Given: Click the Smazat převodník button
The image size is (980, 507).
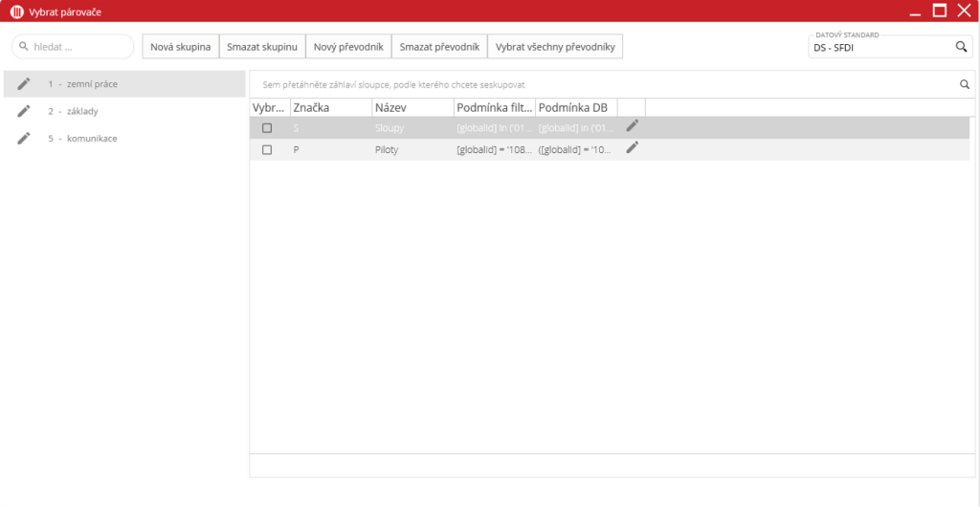Looking at the screenshot, I should [x=439, y=47].
